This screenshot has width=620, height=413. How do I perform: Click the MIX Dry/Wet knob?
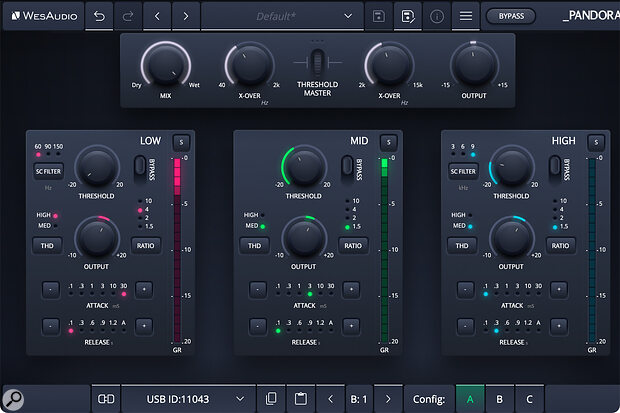pyautogui.click(x=166, y=65)
